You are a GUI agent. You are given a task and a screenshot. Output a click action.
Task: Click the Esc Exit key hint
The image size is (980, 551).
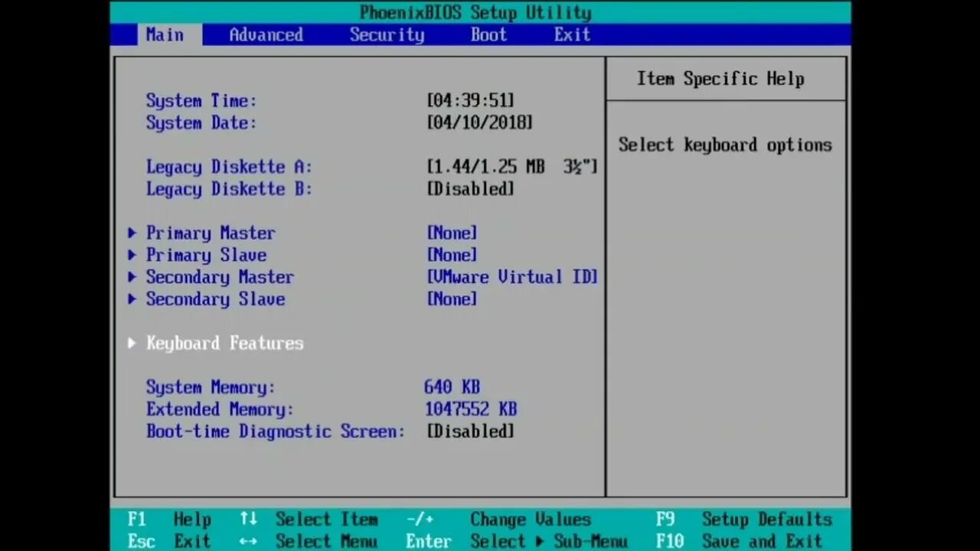[x=169, y=542]
